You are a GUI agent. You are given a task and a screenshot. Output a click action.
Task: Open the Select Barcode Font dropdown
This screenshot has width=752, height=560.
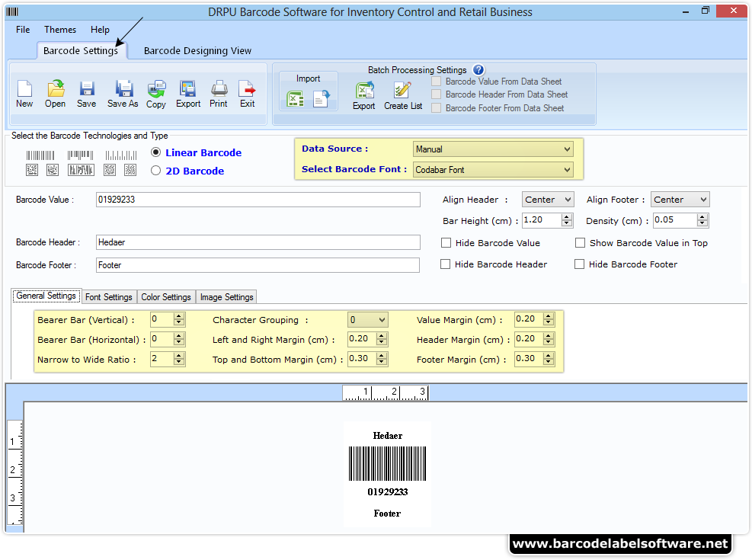tap(493, 170)
